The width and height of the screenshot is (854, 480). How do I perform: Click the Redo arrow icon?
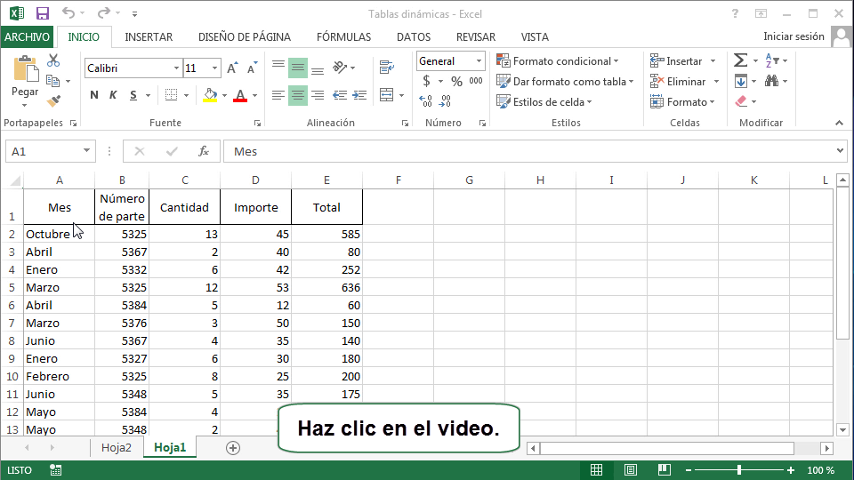click(103, 13)
